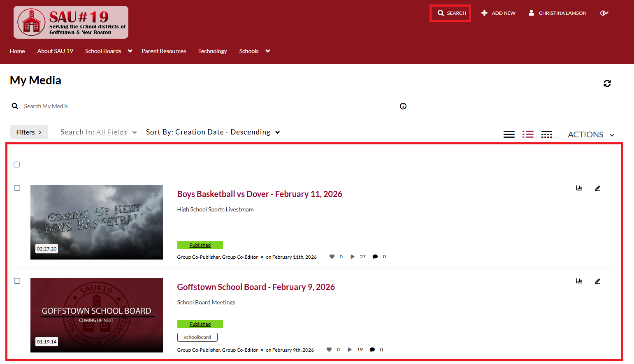Expand the Sort By Creation Date dropdown

click(213, 132)
